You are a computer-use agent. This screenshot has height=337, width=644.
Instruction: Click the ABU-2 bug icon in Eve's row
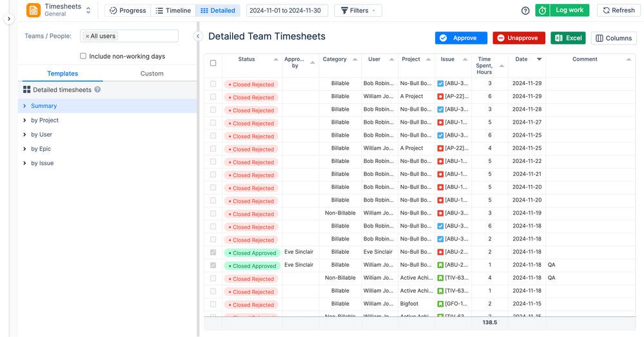coord(440,253)
